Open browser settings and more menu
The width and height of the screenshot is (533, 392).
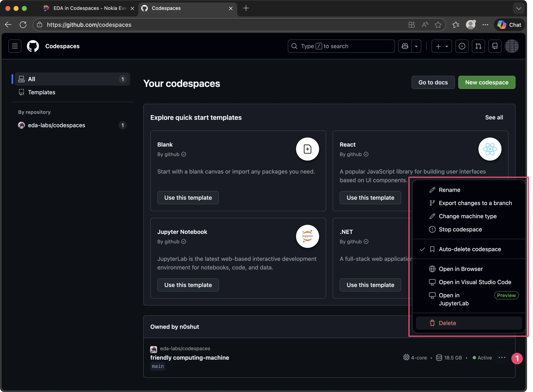pyautogui.click(x=485, y=25)
